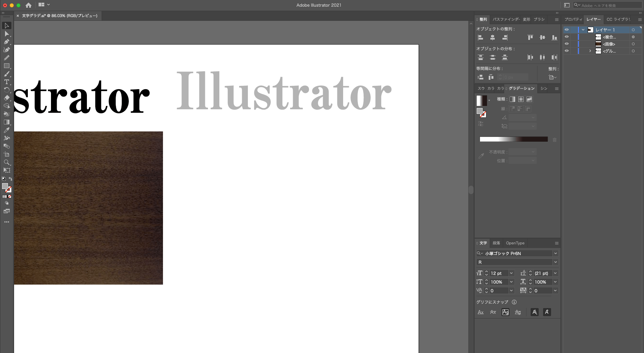Click horizontal align center icon
Image resolution: width=644 pixels, height=353 pixels.
(492, 38)
